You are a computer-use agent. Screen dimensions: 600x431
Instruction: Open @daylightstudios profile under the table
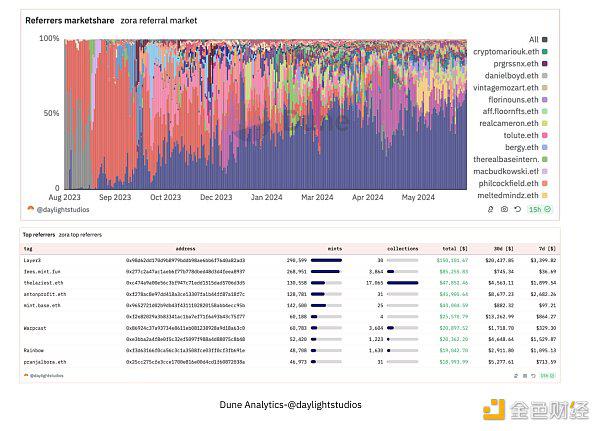47,376
